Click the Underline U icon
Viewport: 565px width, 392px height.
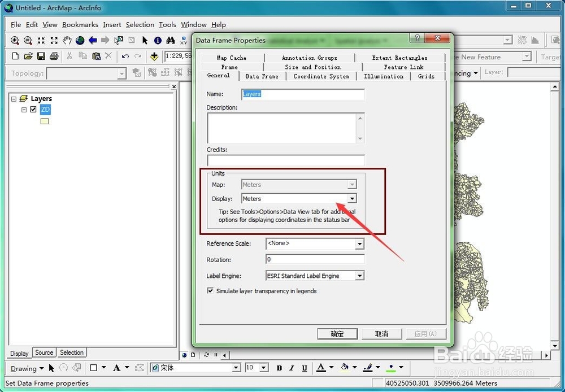pos(305,368)
